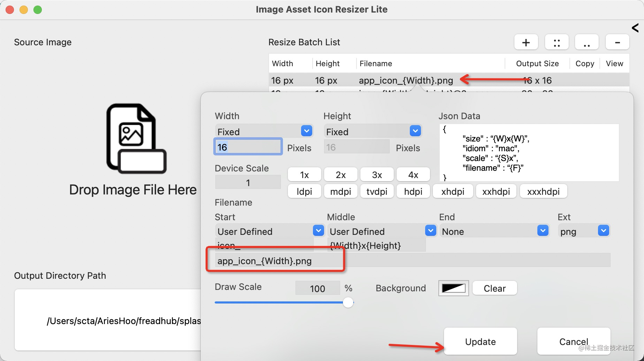Click the Draw Scale slider handle
Screen dimensions: 644x361
click(x=348, y=302)
